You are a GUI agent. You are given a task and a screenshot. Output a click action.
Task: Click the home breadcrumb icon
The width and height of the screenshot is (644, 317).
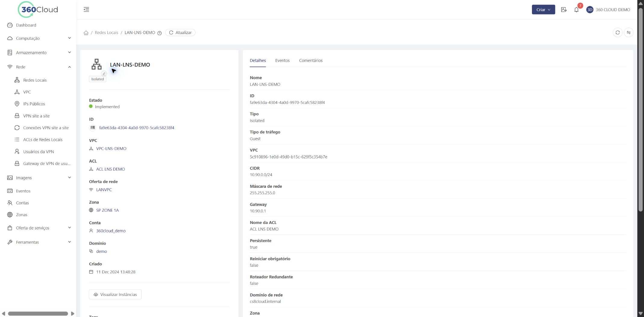[x=86, y=33]
